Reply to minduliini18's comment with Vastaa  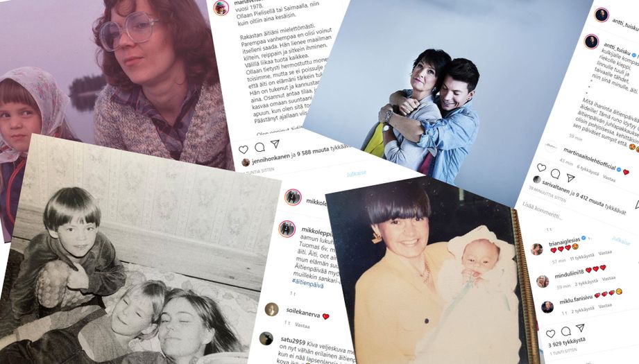(608, 279)
